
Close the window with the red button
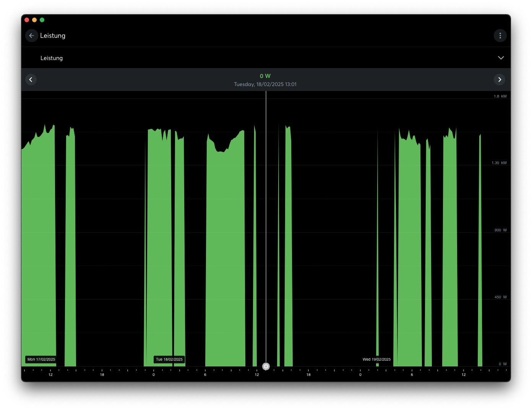coord(27,20)
